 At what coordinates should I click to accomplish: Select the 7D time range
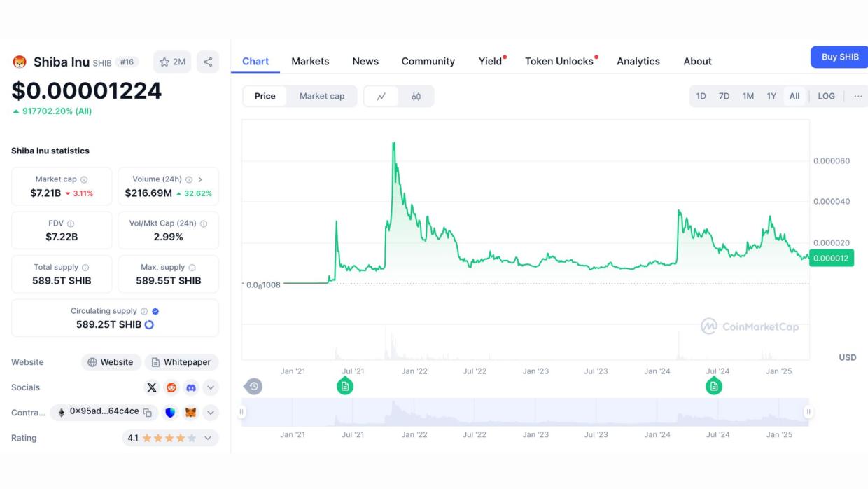pyautogui.click(x=724, y=97)
